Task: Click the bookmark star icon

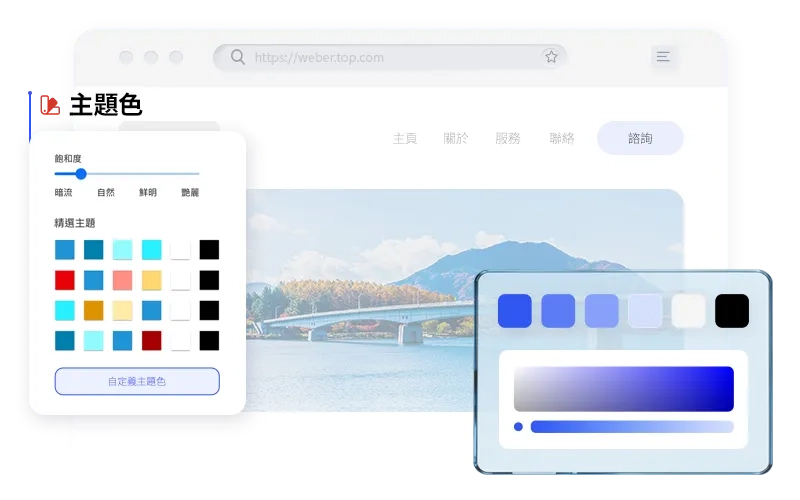Action: [x=551, y=57]
